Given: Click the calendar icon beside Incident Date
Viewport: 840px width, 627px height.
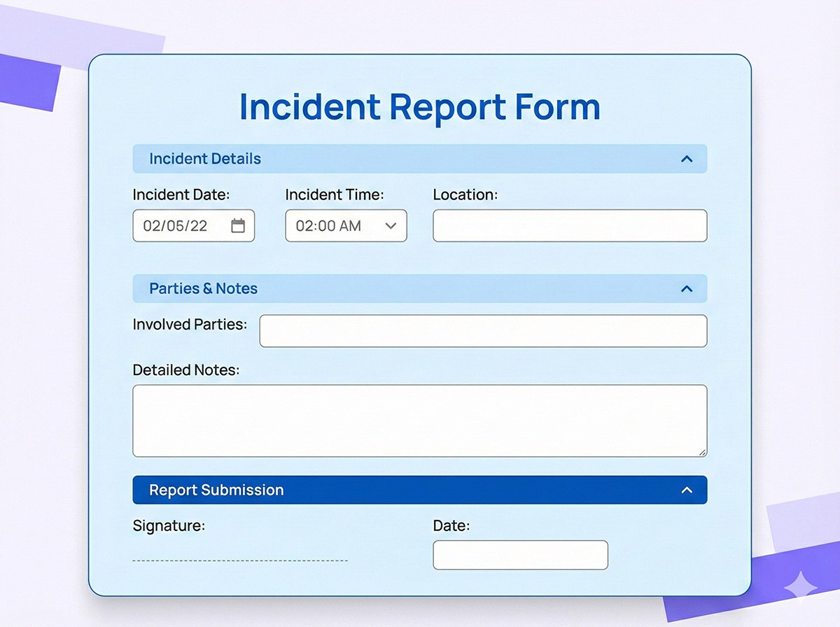Looking at the screenshot, I should [x=239, y=225].
